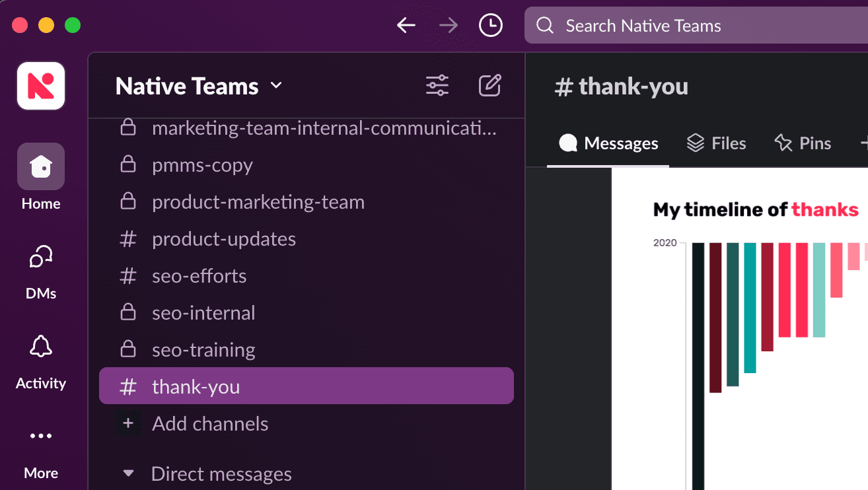Click the Pins tab pin icon
Viewport: 868px width, 490px height.
click(x=783, y=143)
